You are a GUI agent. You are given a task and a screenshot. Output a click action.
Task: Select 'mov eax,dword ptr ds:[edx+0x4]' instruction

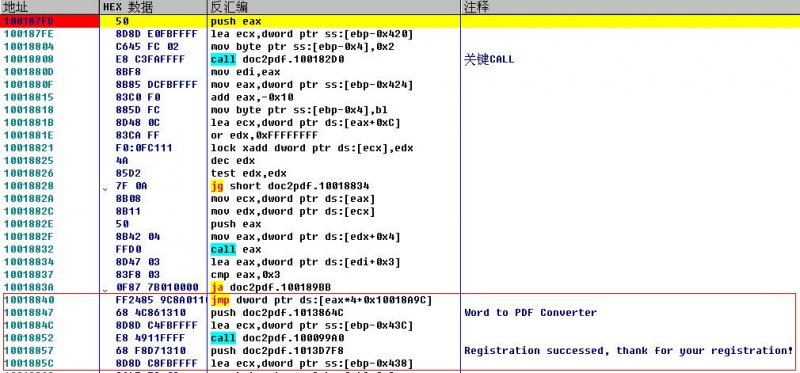305,237
